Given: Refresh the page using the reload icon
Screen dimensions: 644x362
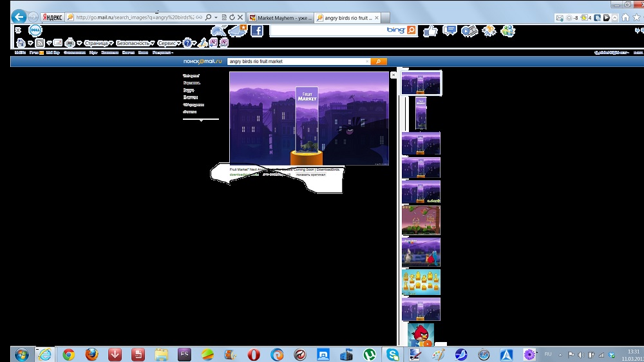Looking at the screenshot, I should coord(232,17).
